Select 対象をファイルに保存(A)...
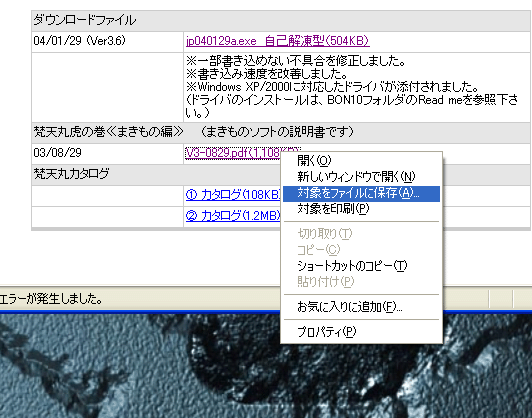The image size is (532, 418). pyautogui.click(x=361, y=193)
